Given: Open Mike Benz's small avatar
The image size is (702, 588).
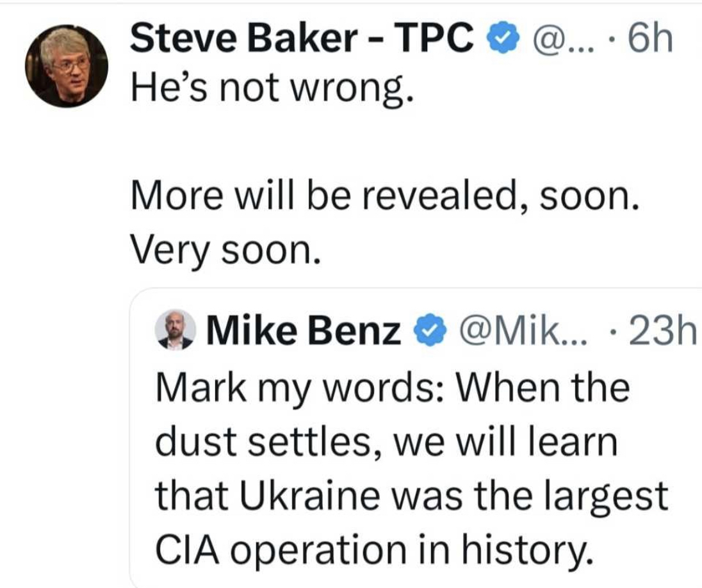Looking at the screenshot, I should pos(175,330).
